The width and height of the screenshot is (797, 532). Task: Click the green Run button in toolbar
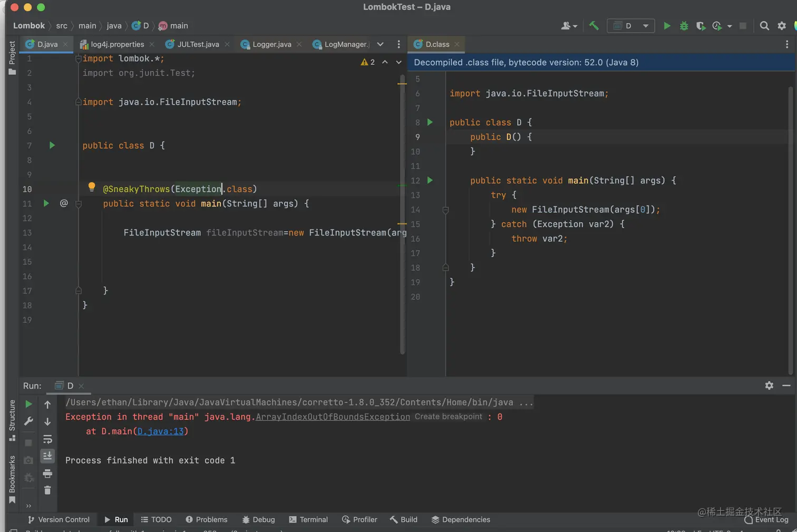pyautogui.click(x=667, y=26)
